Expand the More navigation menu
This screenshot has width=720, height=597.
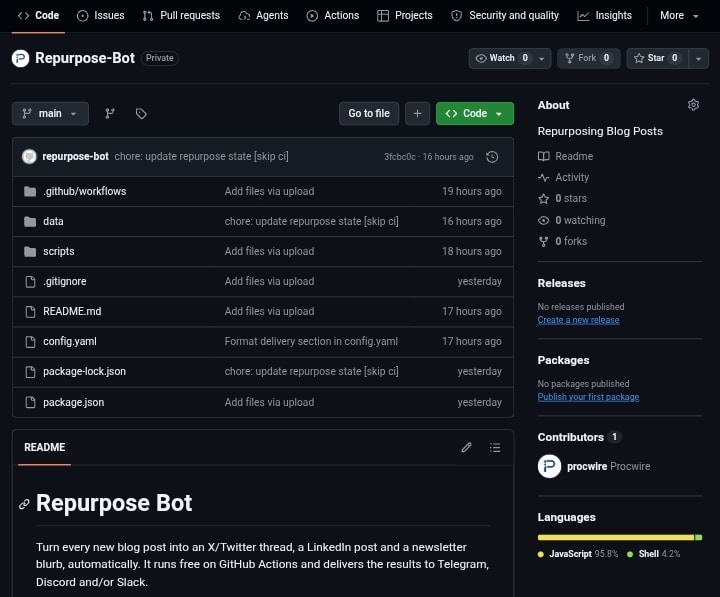click(679, 16)
